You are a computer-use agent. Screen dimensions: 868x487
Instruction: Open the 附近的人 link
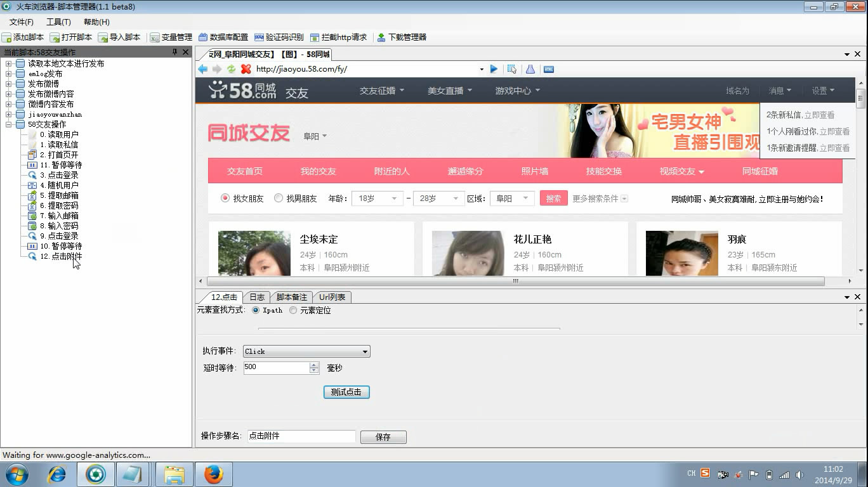pyautogui.click(x=391, y=171)
